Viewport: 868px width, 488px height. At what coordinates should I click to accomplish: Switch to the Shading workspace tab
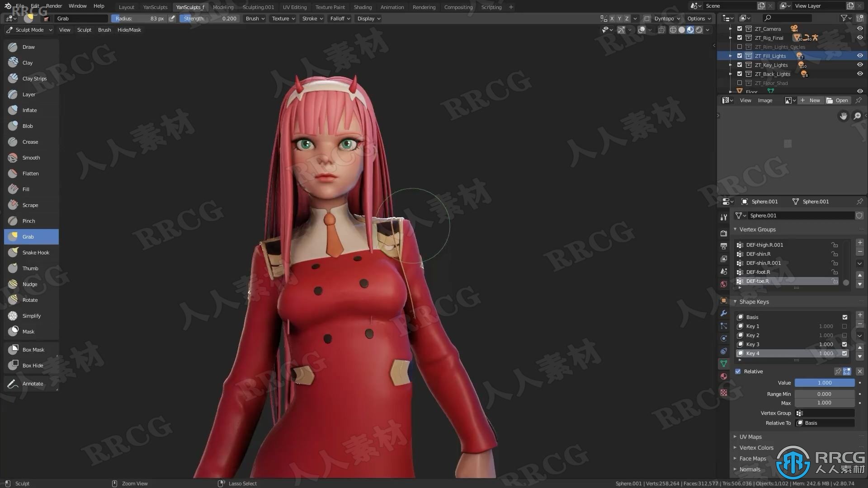coord(363,7)
